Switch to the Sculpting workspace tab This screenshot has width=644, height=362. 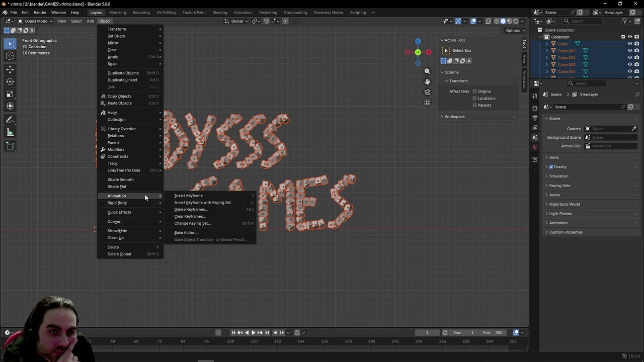coord(141,13)
